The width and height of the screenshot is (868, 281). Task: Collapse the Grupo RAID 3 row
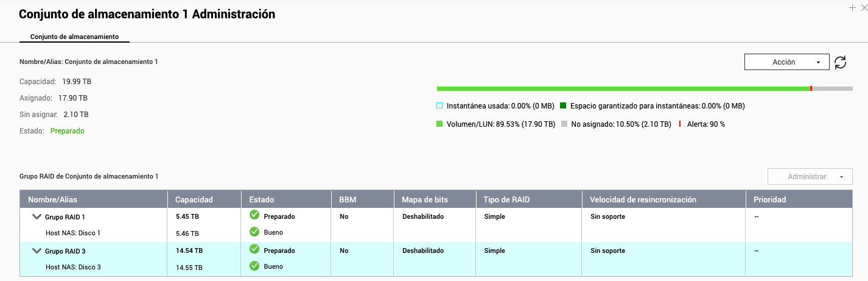click(37, 251)
